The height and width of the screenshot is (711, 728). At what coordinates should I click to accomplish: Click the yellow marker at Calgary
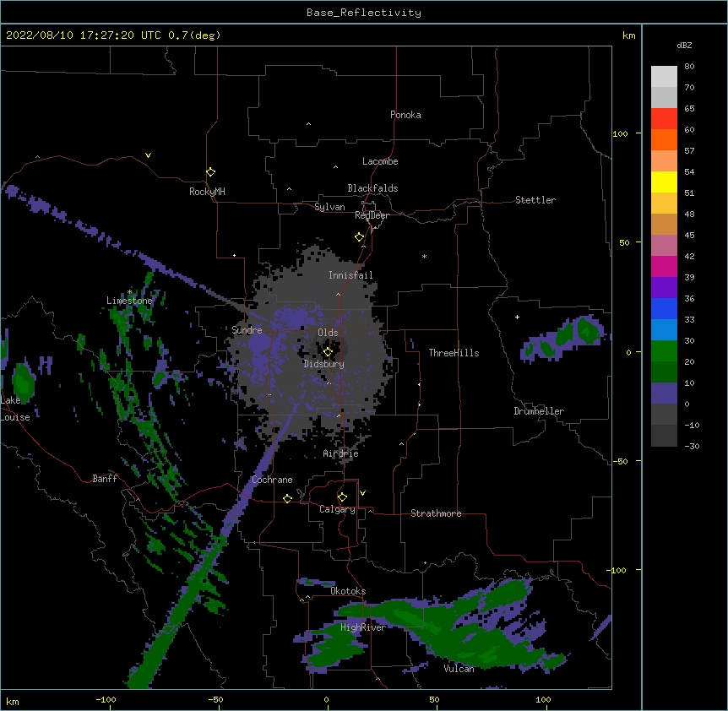tap(342, 497)
